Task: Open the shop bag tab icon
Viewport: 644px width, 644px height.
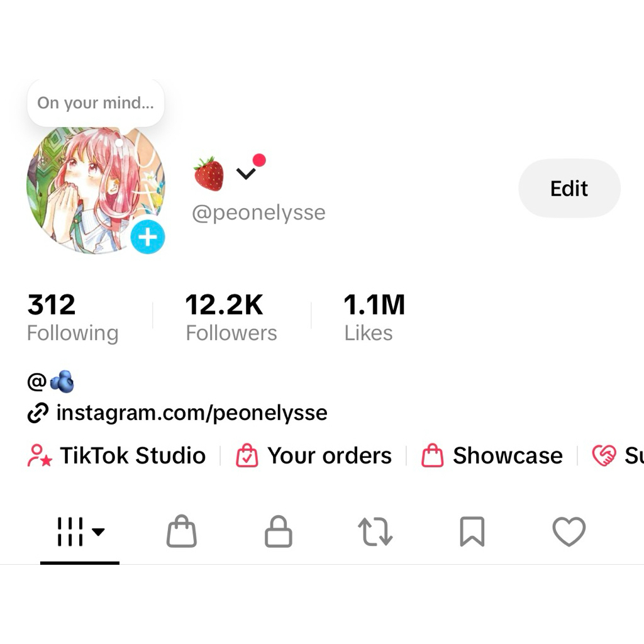Action: point(181,531)
